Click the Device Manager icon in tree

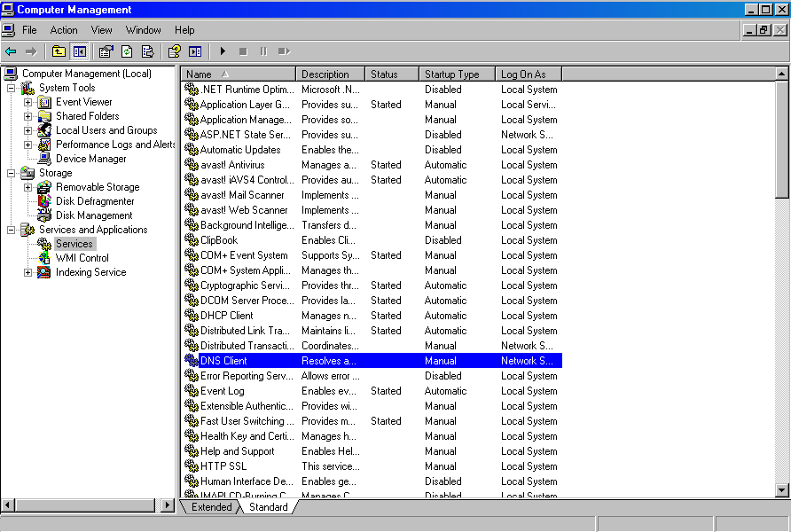[43, 159]
